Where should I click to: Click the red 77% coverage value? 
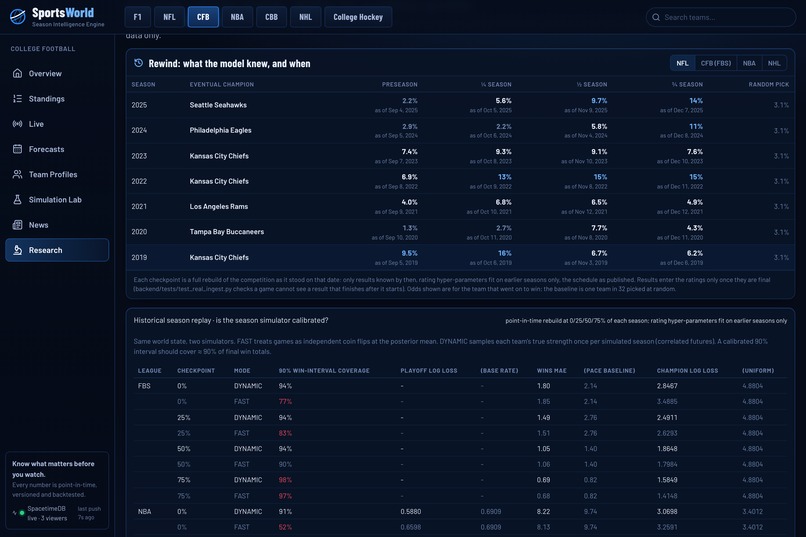tap(285, 401)
